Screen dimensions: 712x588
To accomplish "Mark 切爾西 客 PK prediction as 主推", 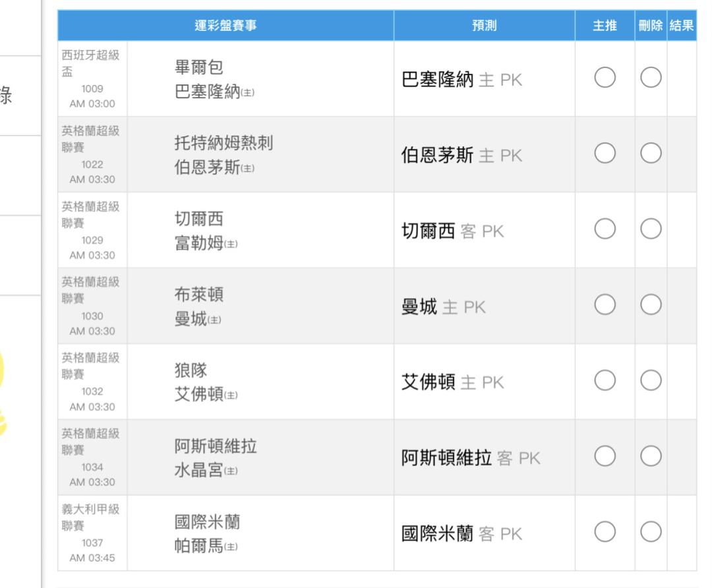I will tap(605, 229).
